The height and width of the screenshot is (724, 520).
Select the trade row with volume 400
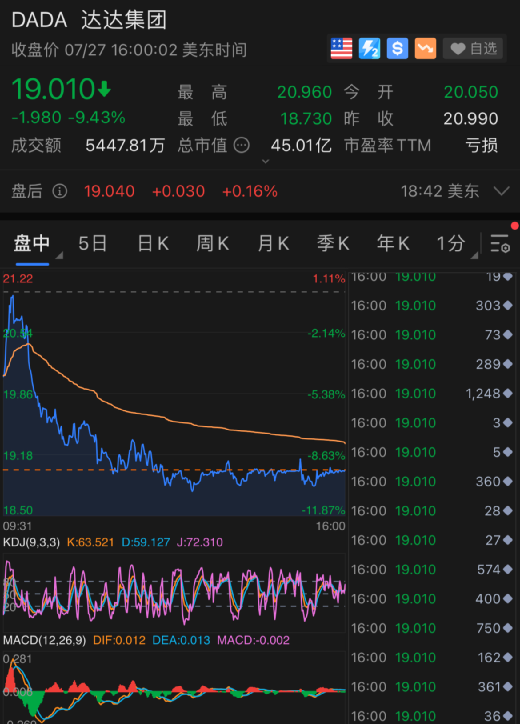pyautogui.click(x=432, y=599)
